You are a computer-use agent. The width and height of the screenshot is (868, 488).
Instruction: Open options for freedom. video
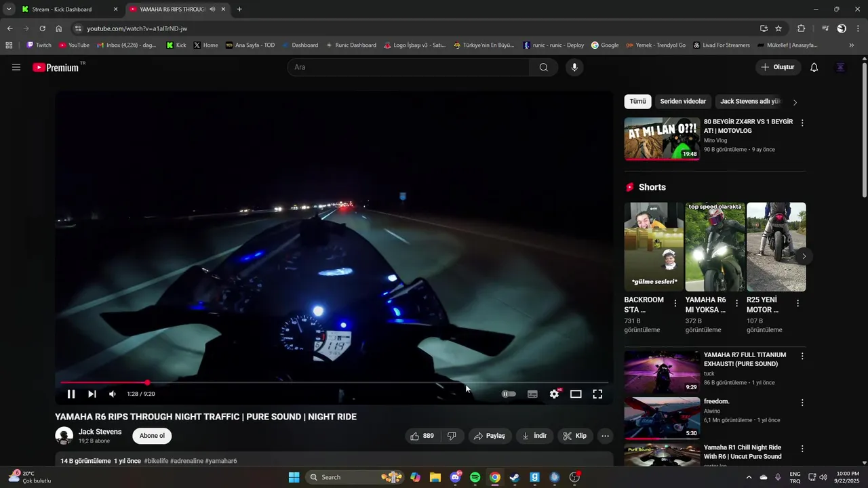[x=802, y=403]
